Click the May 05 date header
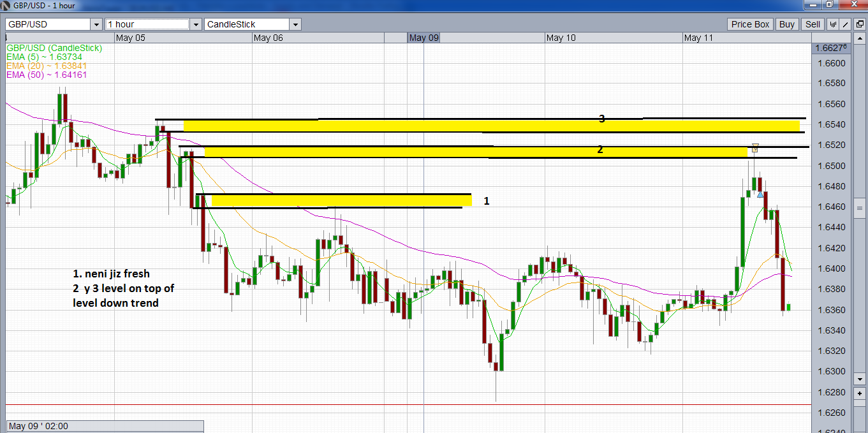 pyautogui.click(x=131, y=38)
